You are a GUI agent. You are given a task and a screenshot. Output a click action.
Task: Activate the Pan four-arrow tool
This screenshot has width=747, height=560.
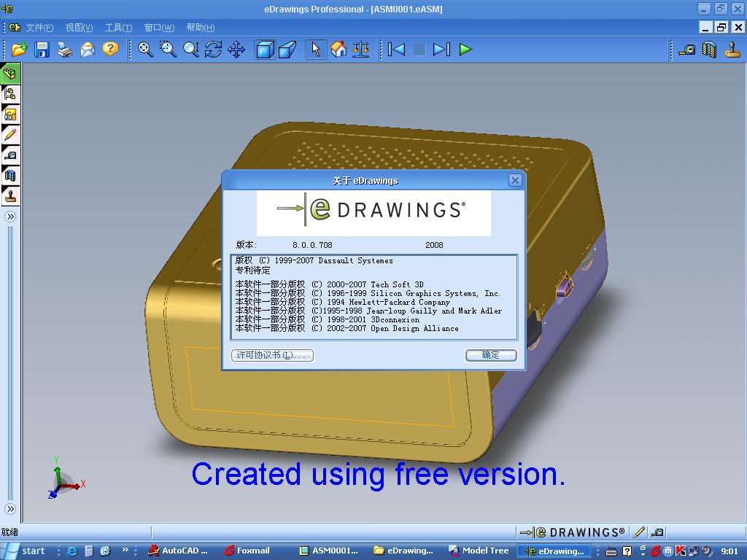coord(236,50)
